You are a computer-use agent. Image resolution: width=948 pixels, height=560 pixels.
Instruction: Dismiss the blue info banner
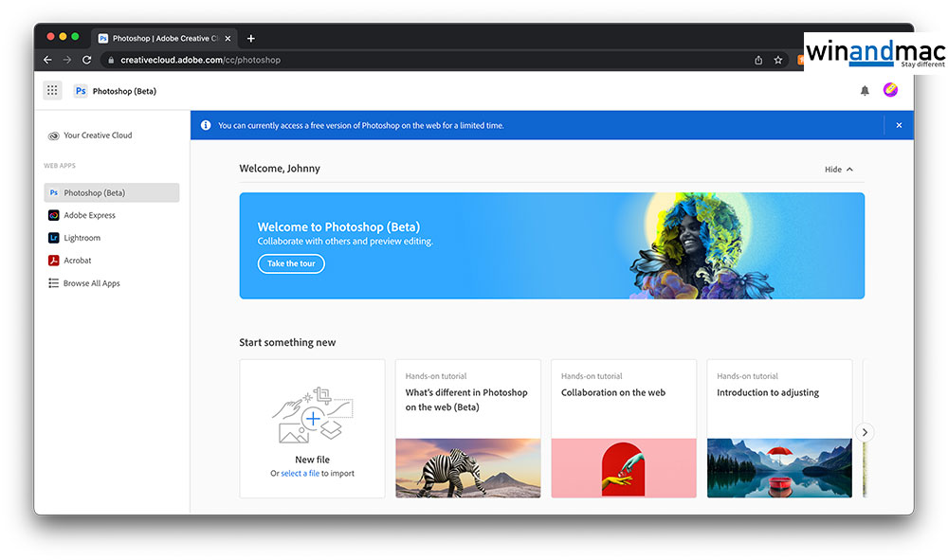(899, 125)
